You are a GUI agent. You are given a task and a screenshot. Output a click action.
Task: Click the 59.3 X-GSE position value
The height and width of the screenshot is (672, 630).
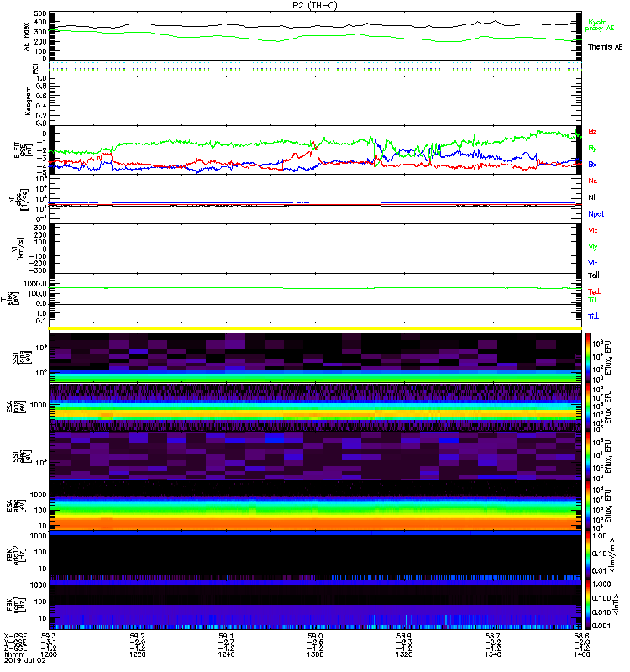49,636
